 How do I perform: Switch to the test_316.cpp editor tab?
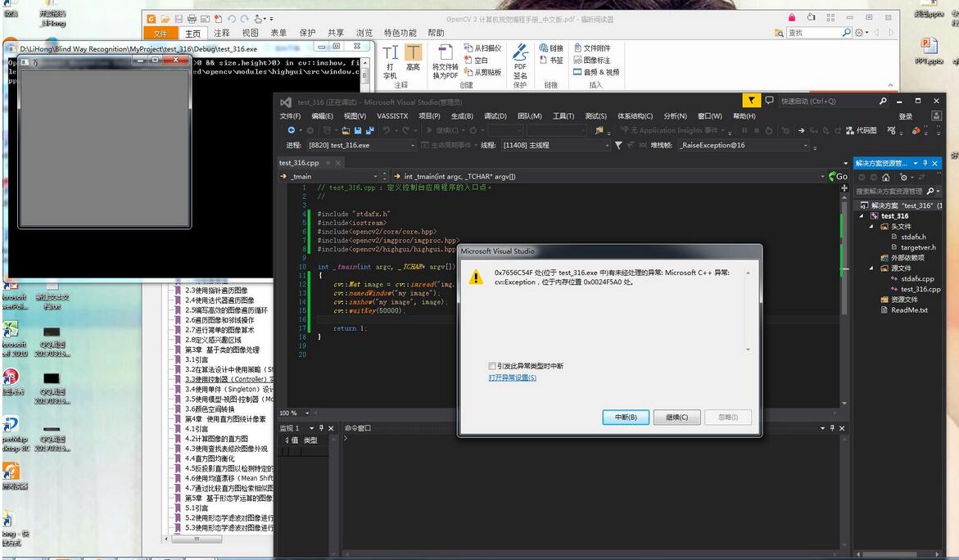[x=299, y=163]
